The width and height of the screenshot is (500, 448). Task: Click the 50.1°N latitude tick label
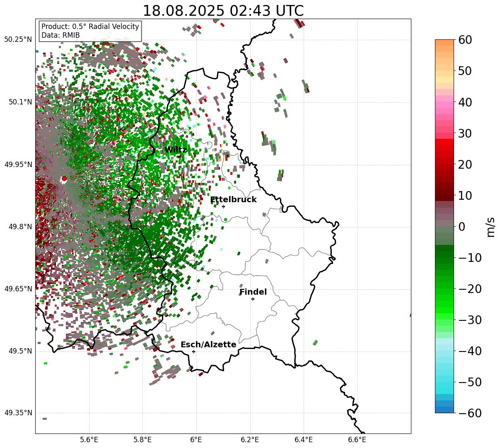[20, 102]
